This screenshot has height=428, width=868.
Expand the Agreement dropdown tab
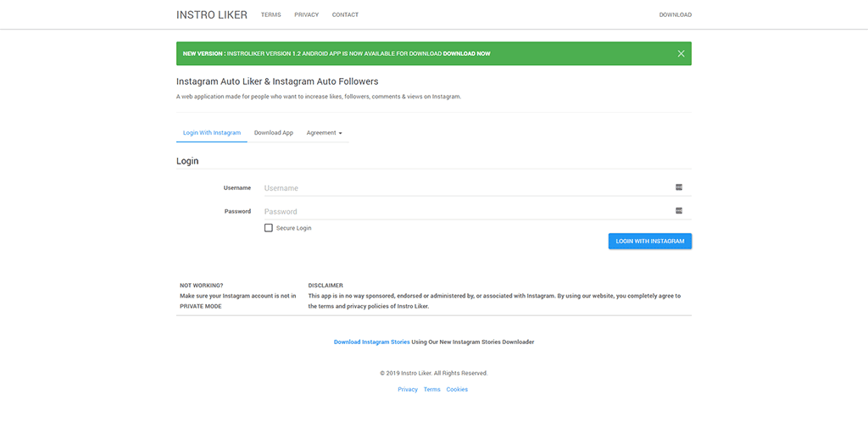coord(325,133)
